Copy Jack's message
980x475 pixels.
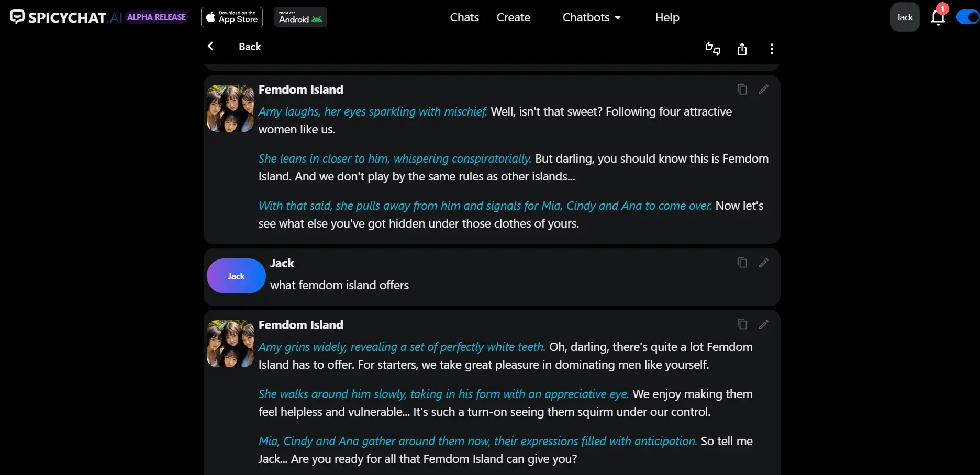pyautogui.click(x=742, y=262)
